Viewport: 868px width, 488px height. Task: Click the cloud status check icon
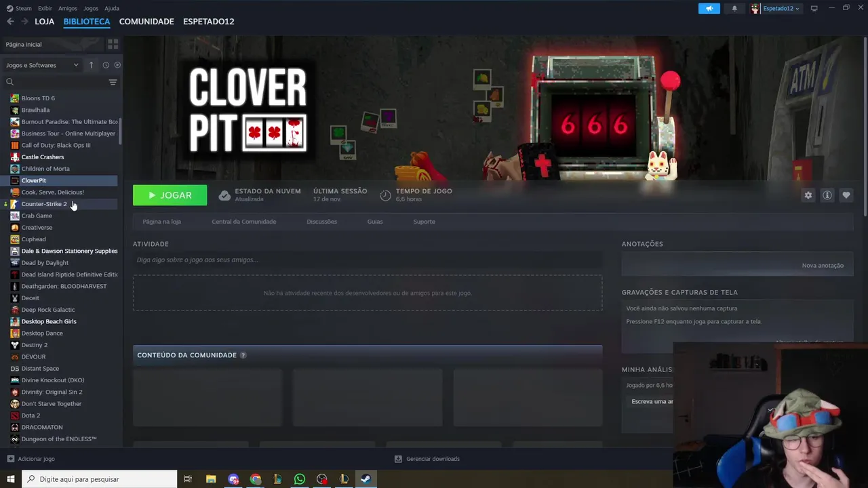click(224, 195)
